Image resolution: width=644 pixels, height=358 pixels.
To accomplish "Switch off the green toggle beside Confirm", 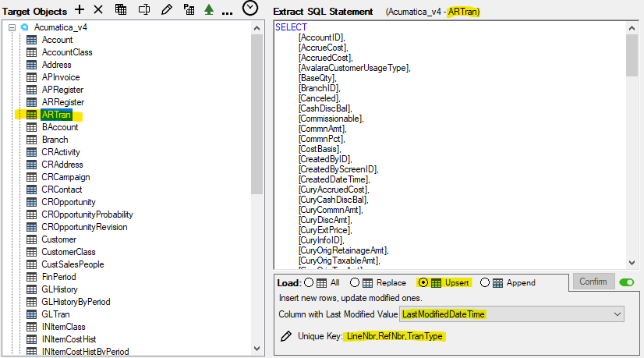I will pyautogui.click(x=626, y=282).
